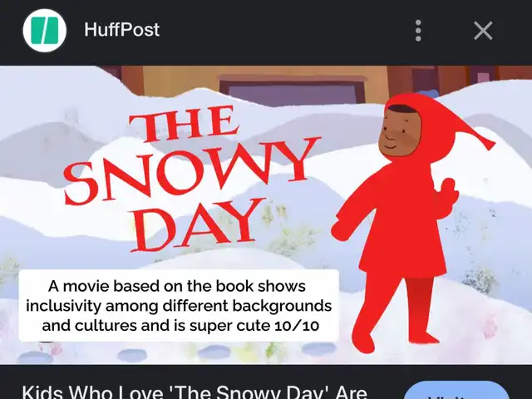Click the child's waving red mitten
Viewport: 532px width, 399px height.
click(446, 195)
